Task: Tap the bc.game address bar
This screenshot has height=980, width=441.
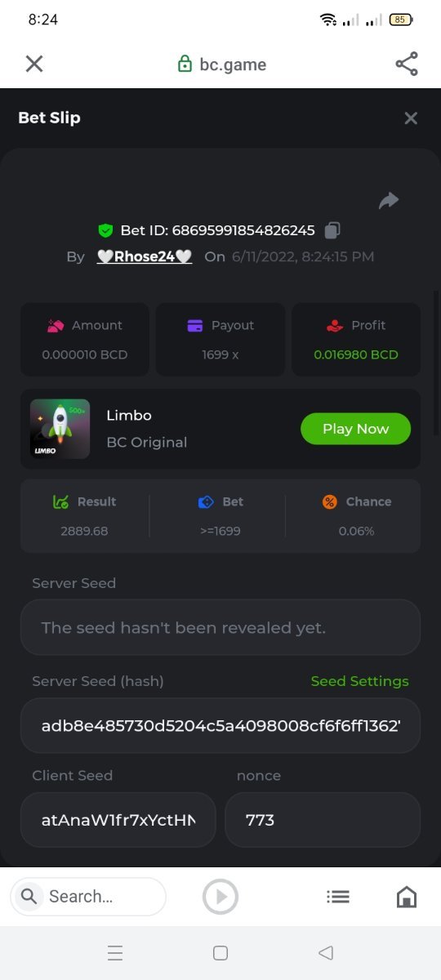Action: 222,65
